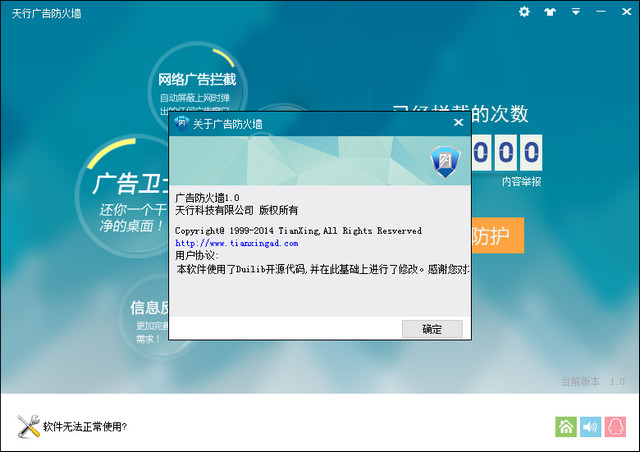Click the orange 防护 protection button
This screenshot has height=452, width=640.
tap(495, 238)
